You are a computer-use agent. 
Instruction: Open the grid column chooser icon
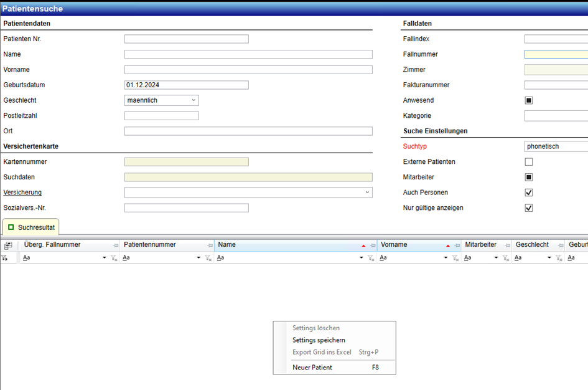(8, 245)
